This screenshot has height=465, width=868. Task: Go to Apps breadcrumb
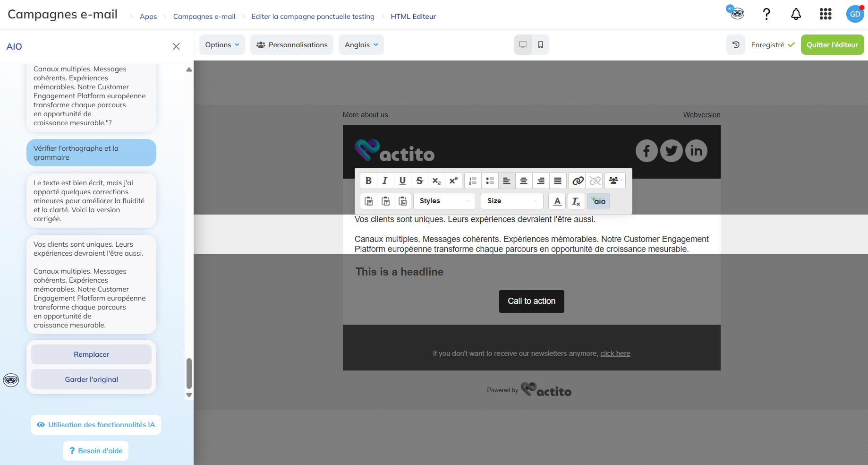coord(148,17)
